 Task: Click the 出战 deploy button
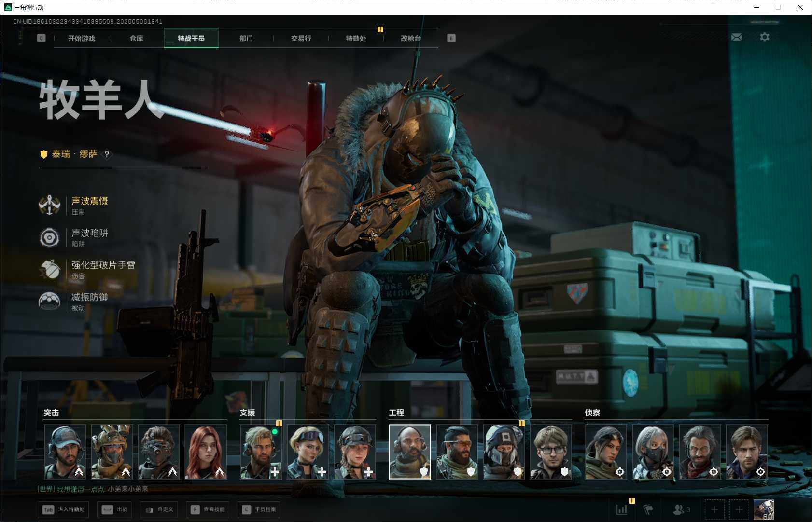coord(115,509)
